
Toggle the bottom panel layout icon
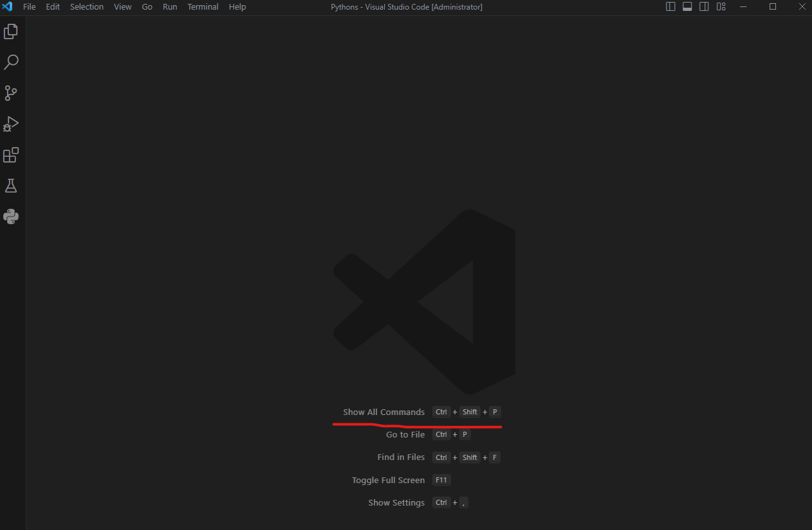click(687, 6)
